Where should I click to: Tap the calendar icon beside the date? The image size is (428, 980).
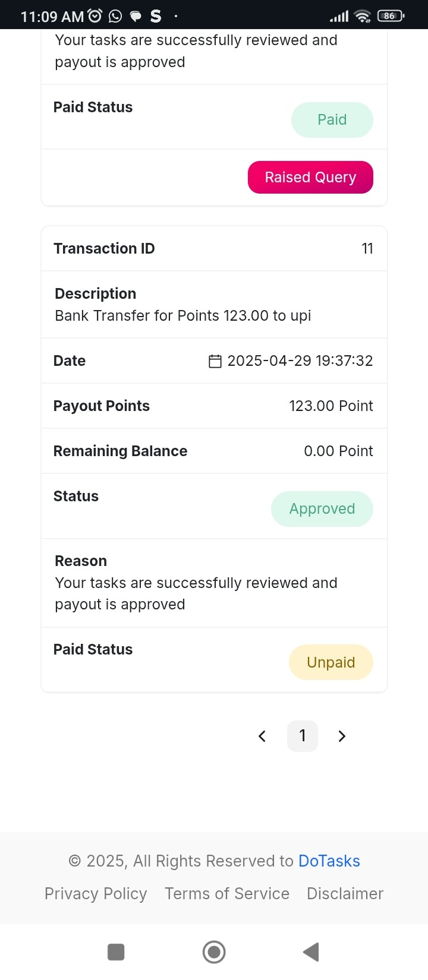(x=215, y=361)
